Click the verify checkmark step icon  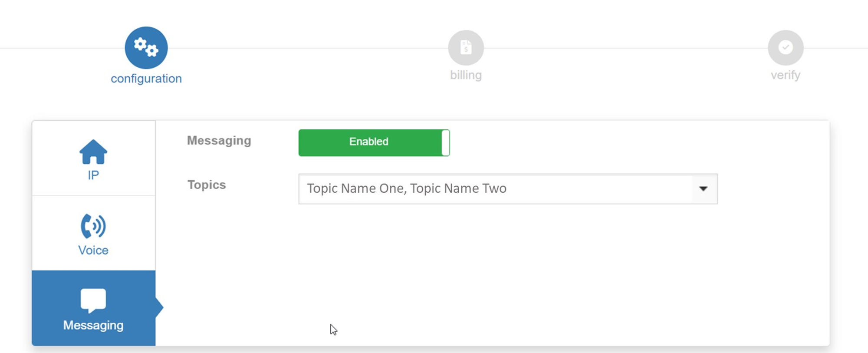click(786, 47)
